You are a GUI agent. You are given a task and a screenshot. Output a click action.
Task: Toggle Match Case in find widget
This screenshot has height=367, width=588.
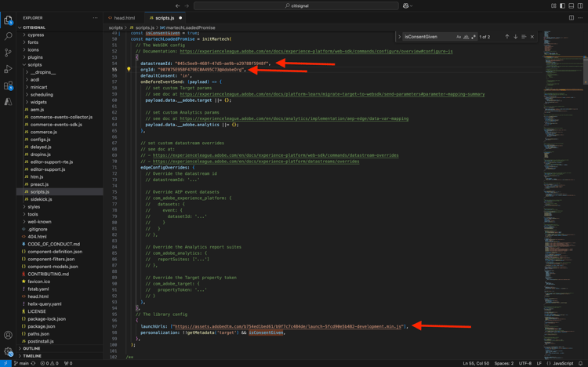pyautogui.click(x=459, y=37)
